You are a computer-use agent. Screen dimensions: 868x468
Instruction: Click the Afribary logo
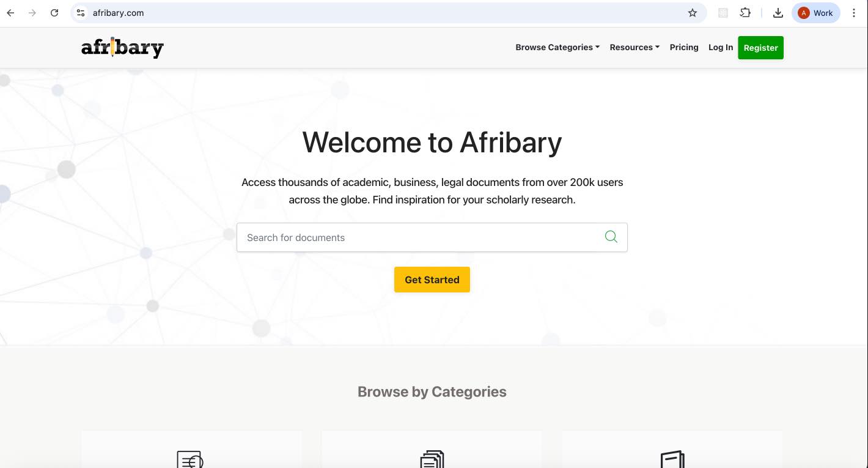coord(122,48)
